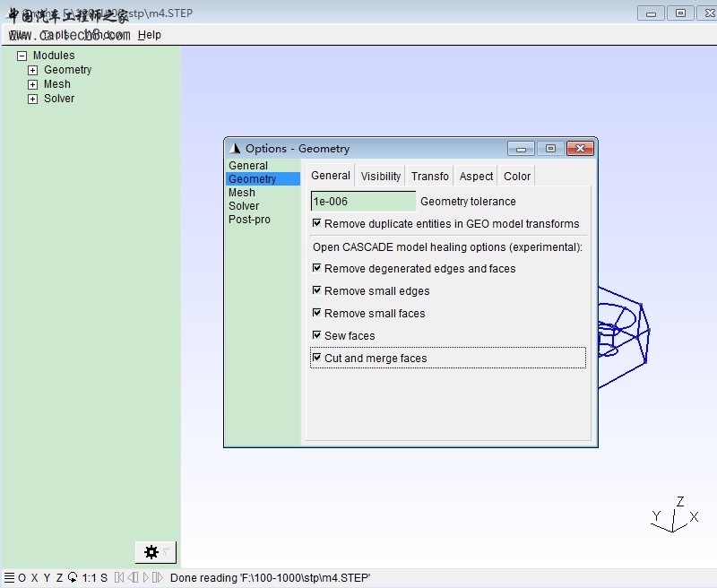Reset scale with the 1:1 button
Viewport: 717px width, 588px height.
pyautogui.click(x=89, y=578)
